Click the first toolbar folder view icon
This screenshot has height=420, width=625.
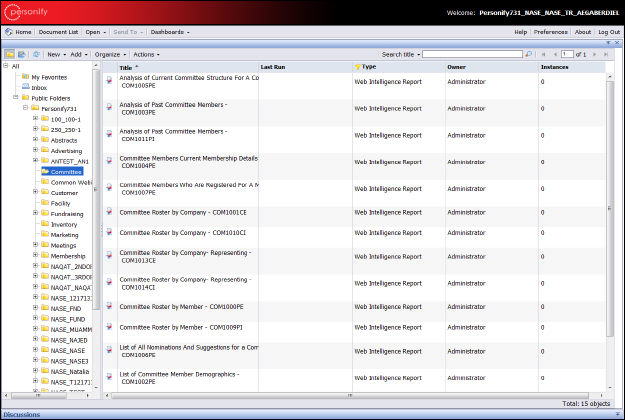[9, 54]
